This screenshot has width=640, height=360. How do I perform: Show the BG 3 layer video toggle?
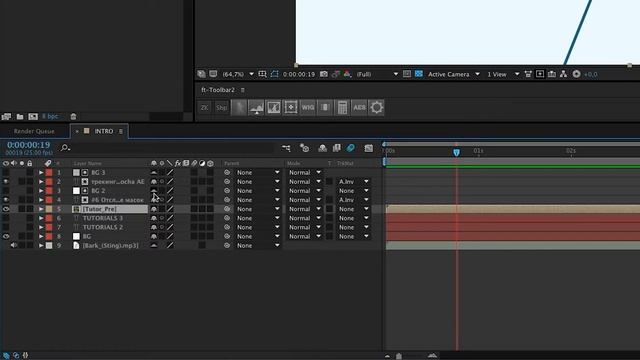(6, 173)
